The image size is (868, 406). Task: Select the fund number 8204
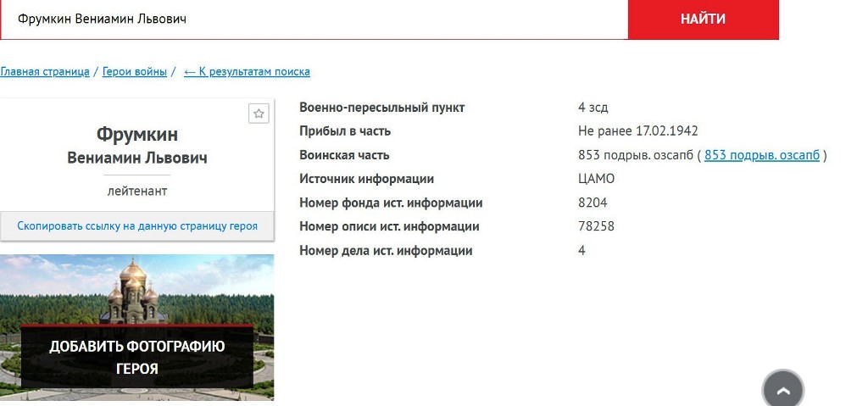(x=593, y=203)
